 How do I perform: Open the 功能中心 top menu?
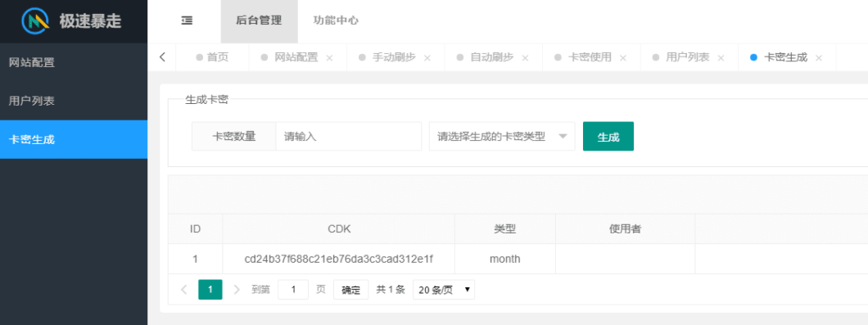coord(336,21)
